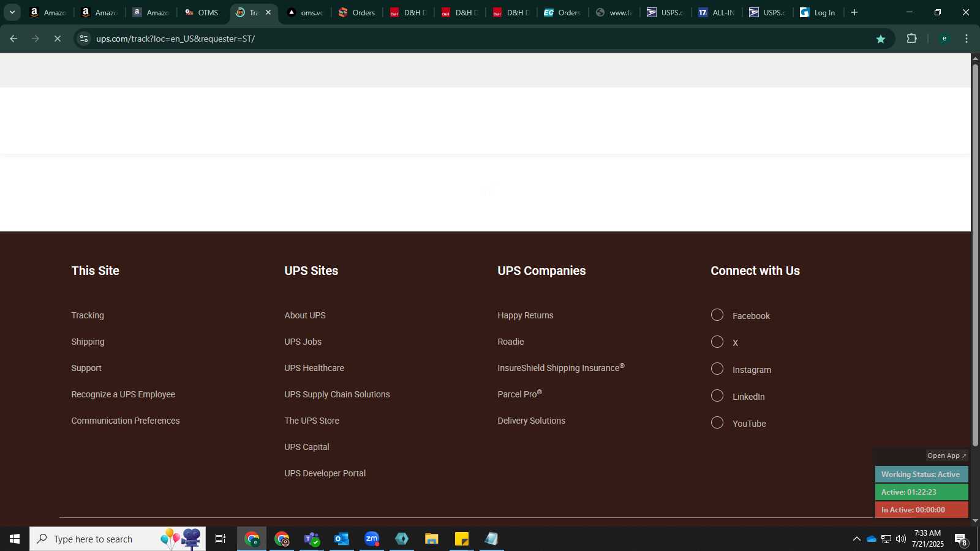Open Chrome profile avatar
This screenshot has width=980, height=551.
tap(944, 39)
